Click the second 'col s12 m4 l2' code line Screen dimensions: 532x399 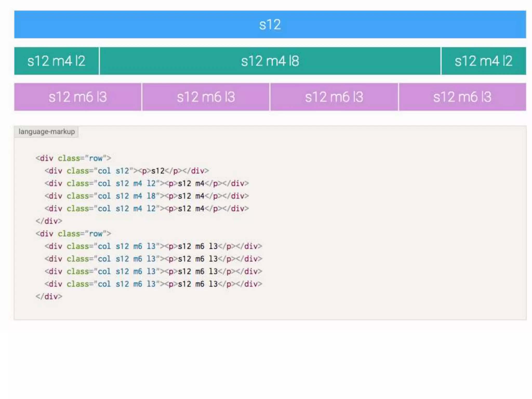(x=147, y=209)
